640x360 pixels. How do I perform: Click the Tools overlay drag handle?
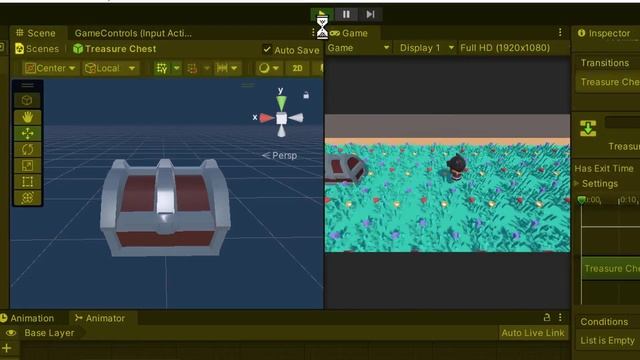point(27,85)
